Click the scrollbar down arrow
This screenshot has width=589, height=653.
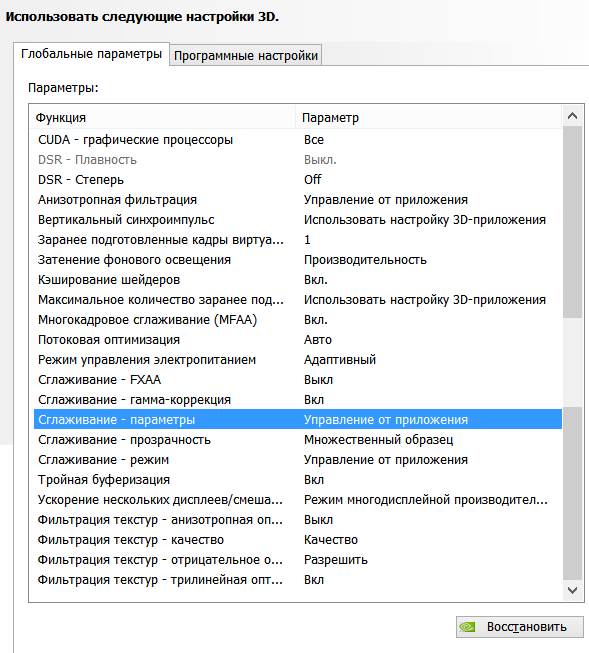[572, 590]
